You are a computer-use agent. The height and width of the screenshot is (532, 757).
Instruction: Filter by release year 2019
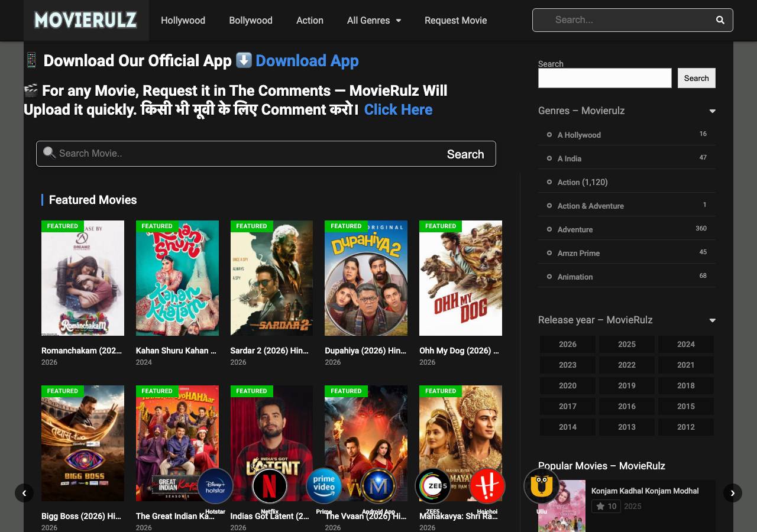627,385
